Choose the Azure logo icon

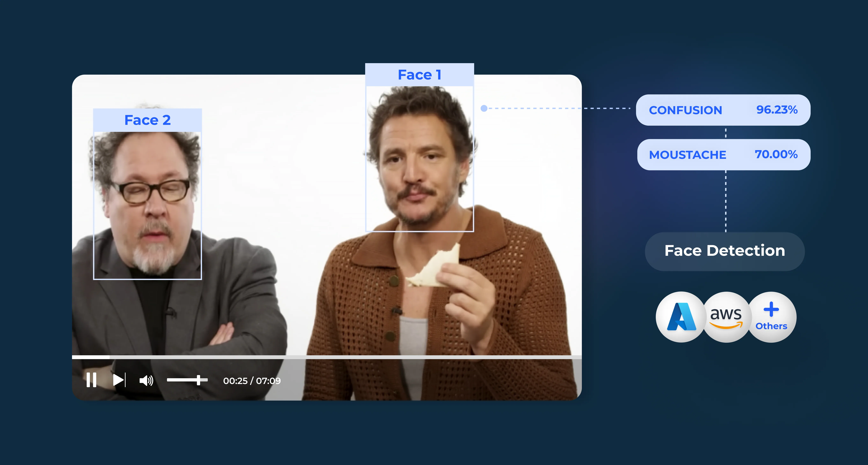click(x=681, y=317)
